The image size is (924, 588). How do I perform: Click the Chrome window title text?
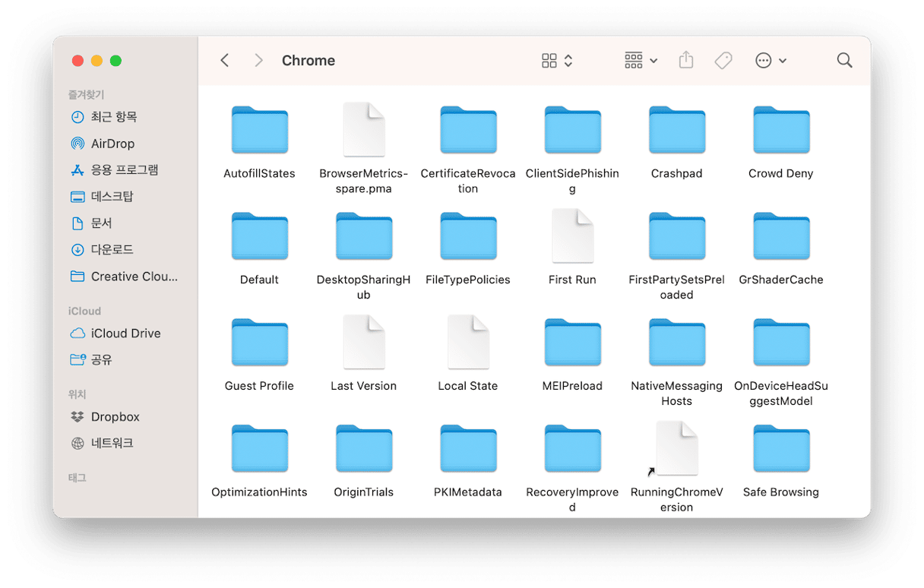(309, 61)
